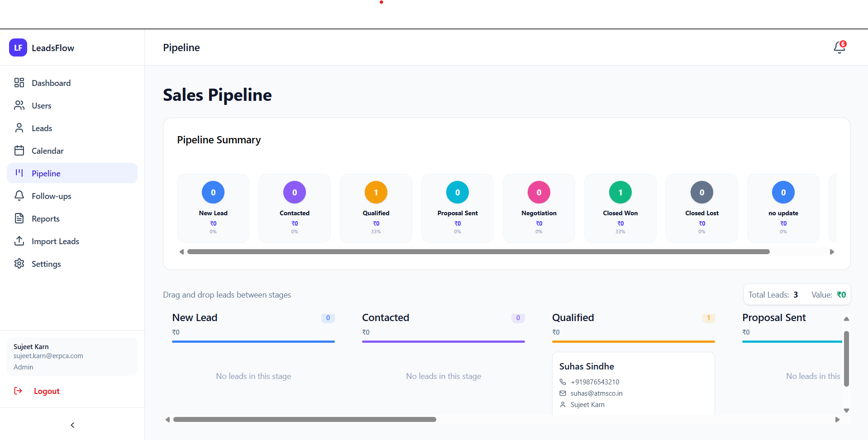Click the Logout text link
Screen dimensions: 868x440
[46, 391]
